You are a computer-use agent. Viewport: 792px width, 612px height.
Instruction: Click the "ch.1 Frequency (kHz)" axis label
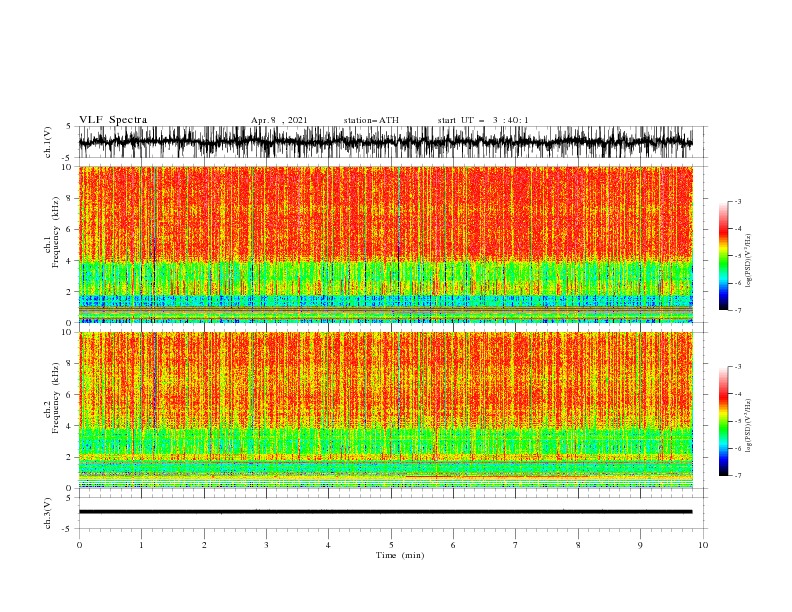click(52, 232)
